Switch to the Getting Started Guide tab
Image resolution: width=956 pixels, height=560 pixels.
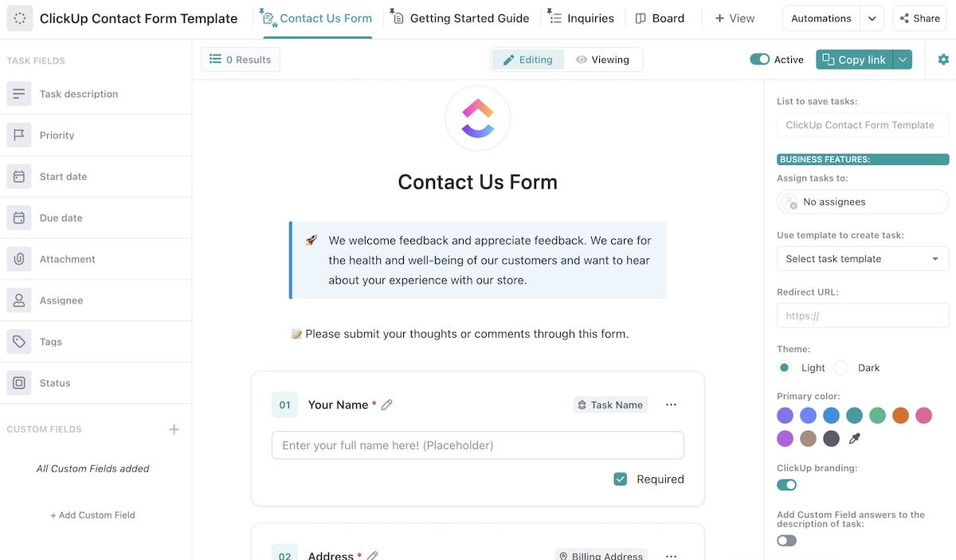pyautogui.click(x=460, y=18)
